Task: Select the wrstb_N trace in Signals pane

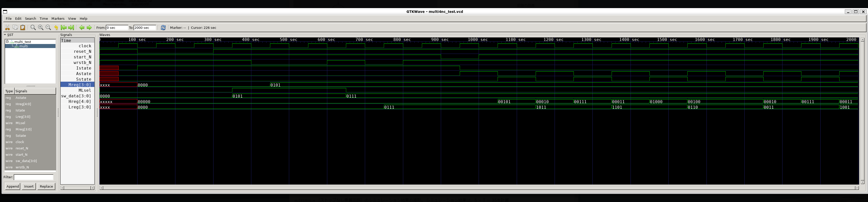Action: click(x=77, y=62)
